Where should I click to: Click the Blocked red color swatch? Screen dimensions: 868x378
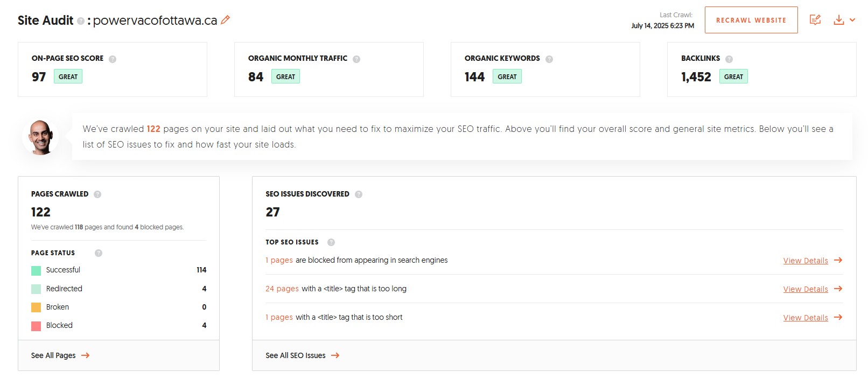(x=36, y=326)
